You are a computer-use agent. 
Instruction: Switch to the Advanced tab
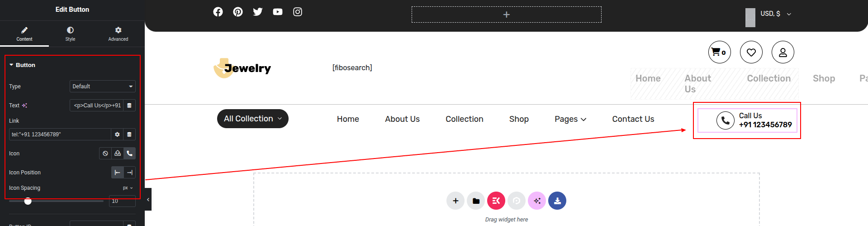click(118, 34)
